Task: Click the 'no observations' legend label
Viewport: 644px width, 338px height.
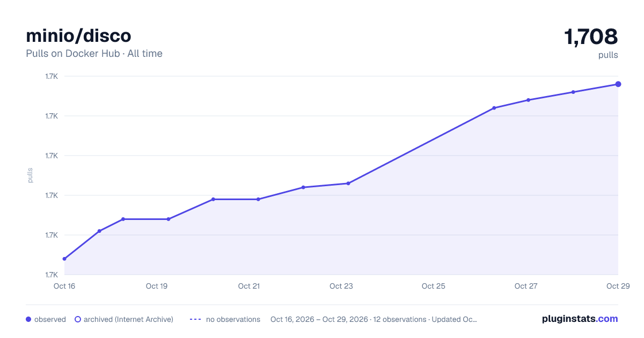Action: (233, 319)
